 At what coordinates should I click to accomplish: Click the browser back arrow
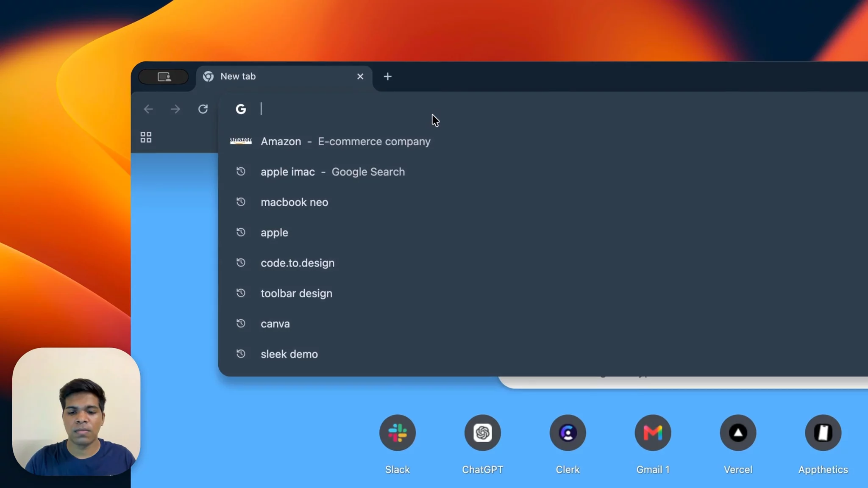(148, 109)
